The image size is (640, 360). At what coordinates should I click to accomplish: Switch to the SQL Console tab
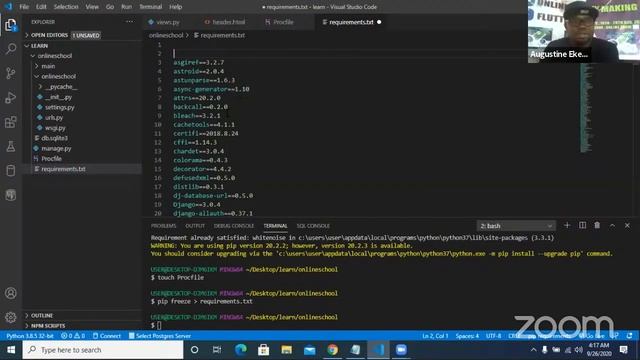pyautogui.click(x=313, y=226)
